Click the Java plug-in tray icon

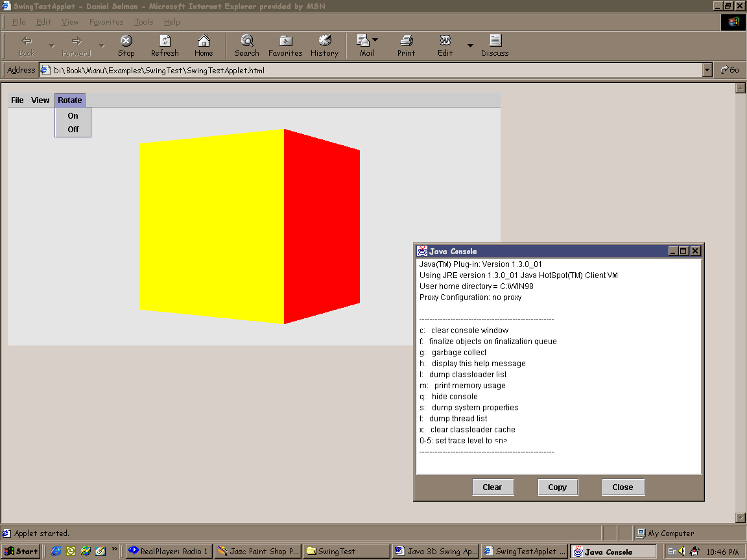[695, 552]
